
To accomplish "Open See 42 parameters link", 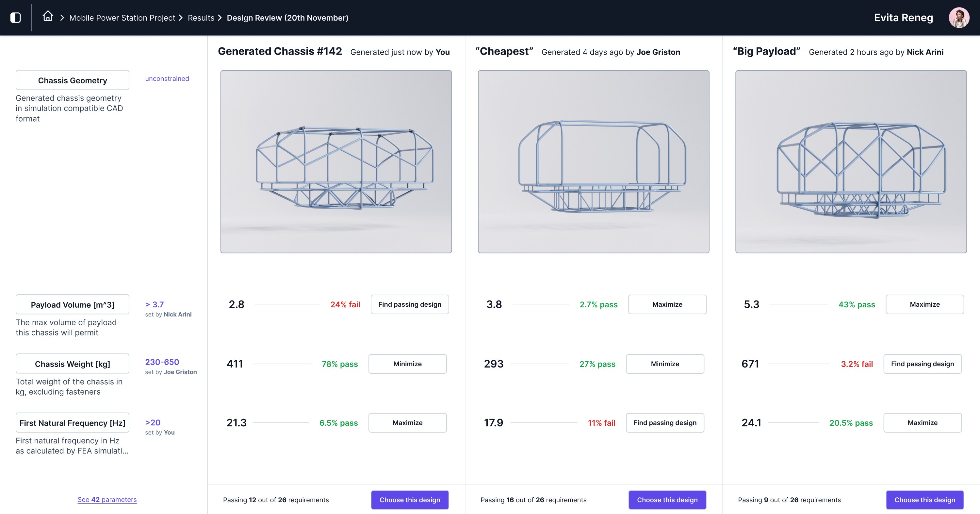I will (107, 500).
